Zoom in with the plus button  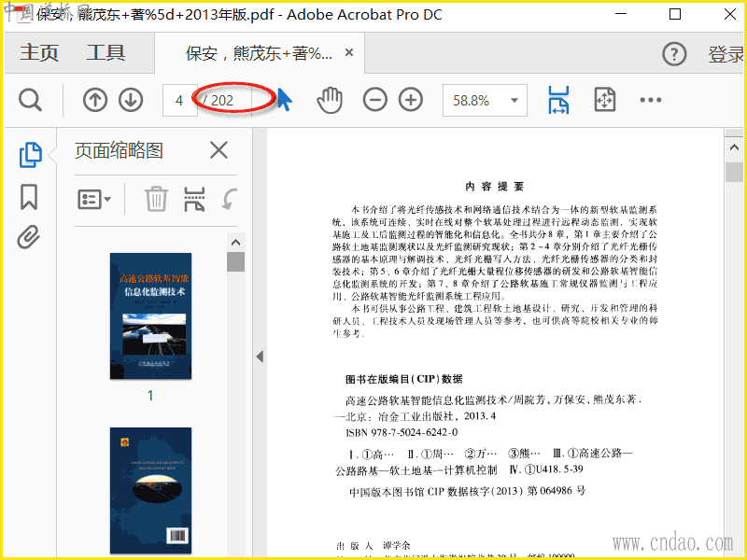tap(411, 100)
